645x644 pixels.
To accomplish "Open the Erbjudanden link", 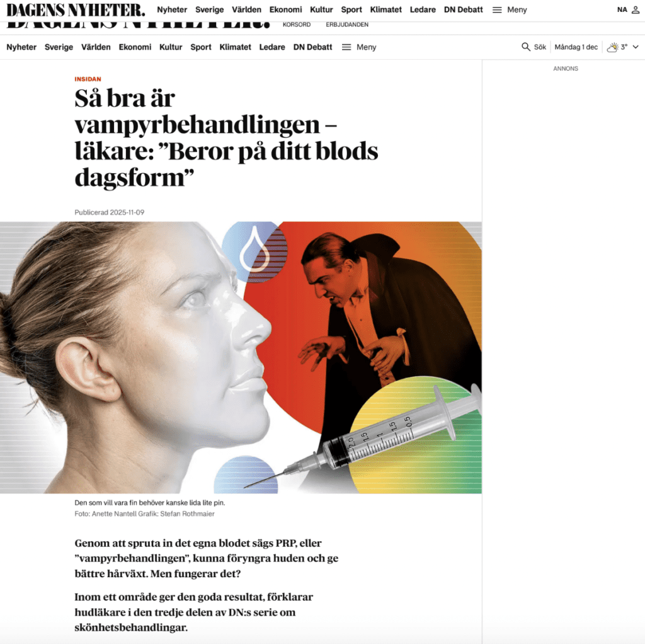I will pyautogui.click(x=347, y=25).
